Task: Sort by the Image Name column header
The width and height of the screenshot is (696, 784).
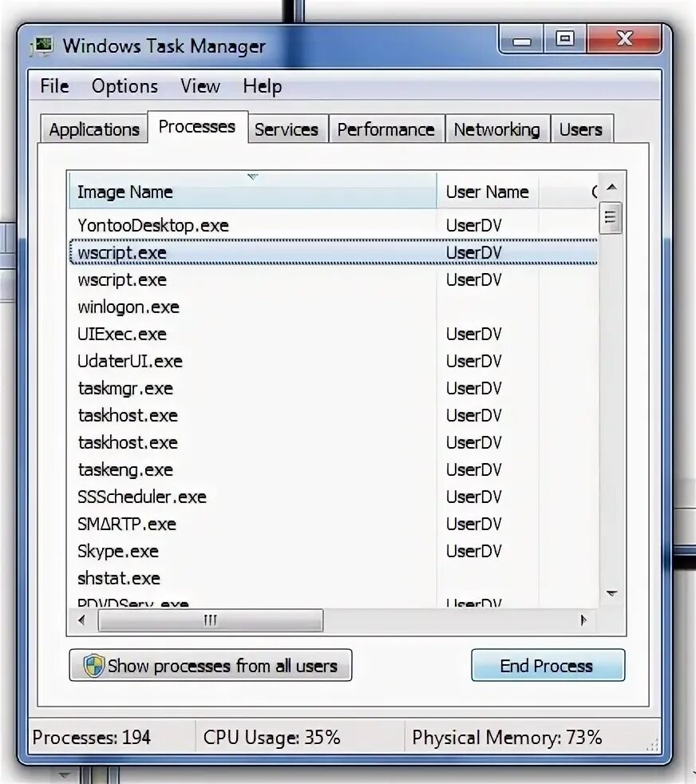Action: point(252,192)
